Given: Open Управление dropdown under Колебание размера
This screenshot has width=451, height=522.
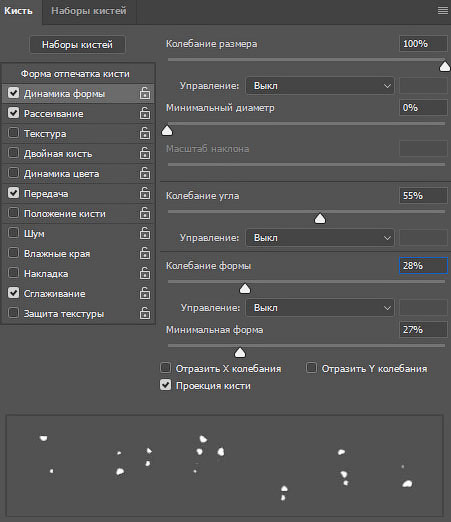Looking at the screenshot, I should (x=320, y=86).
